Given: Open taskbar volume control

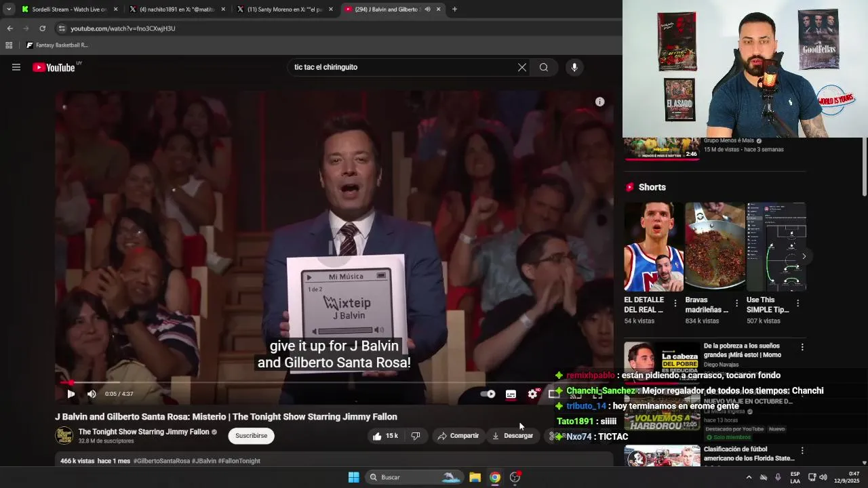Looking at the screenshot, I should [x=823, y=477].
